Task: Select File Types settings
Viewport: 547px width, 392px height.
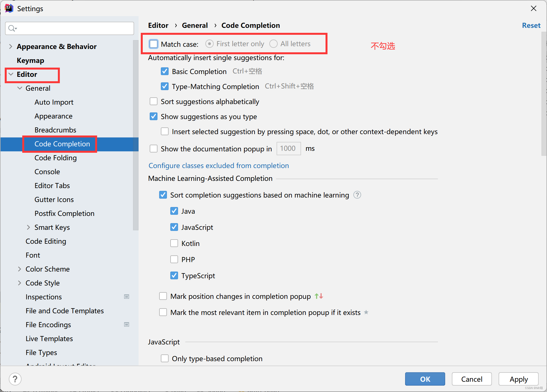Action: coord(41,352)
